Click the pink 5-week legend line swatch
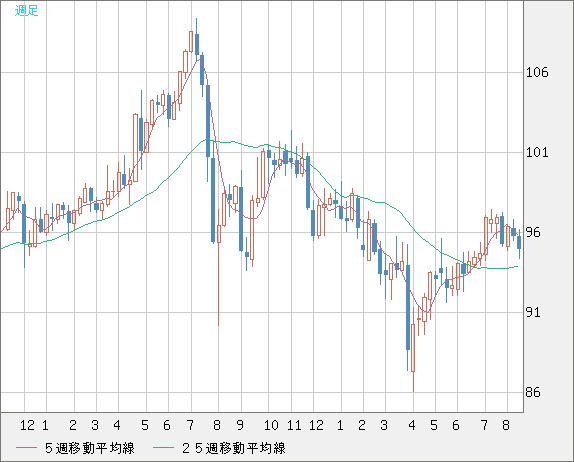This screenshot has width=574, height=462. pos(26,448)
